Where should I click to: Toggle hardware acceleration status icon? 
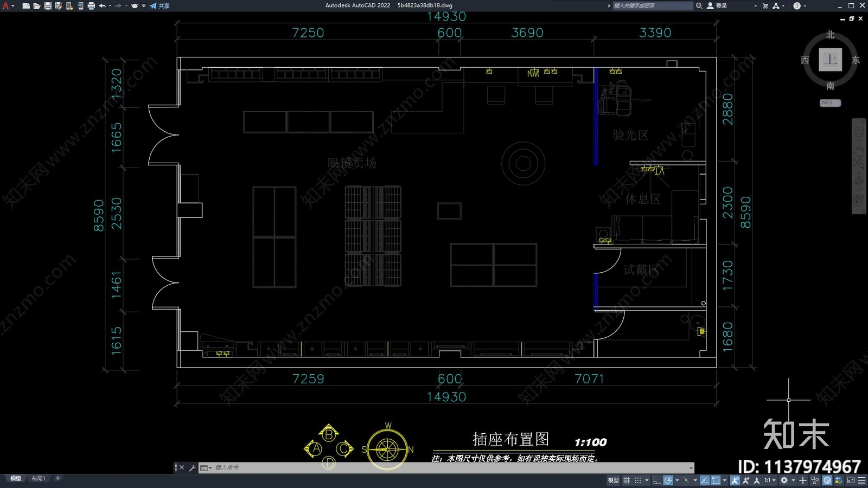coord(827,480)
